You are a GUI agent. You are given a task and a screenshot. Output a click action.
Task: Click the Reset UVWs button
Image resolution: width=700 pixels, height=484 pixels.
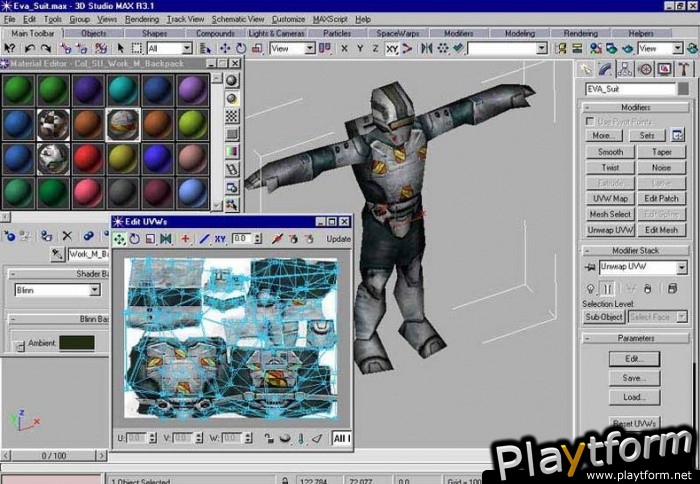click(x=634, y=423)
